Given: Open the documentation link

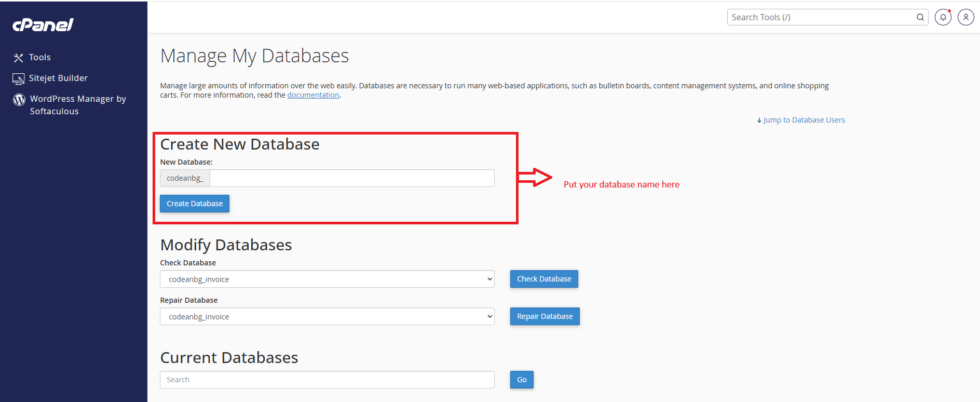Looking at the screenshot, I should [313, 95].
